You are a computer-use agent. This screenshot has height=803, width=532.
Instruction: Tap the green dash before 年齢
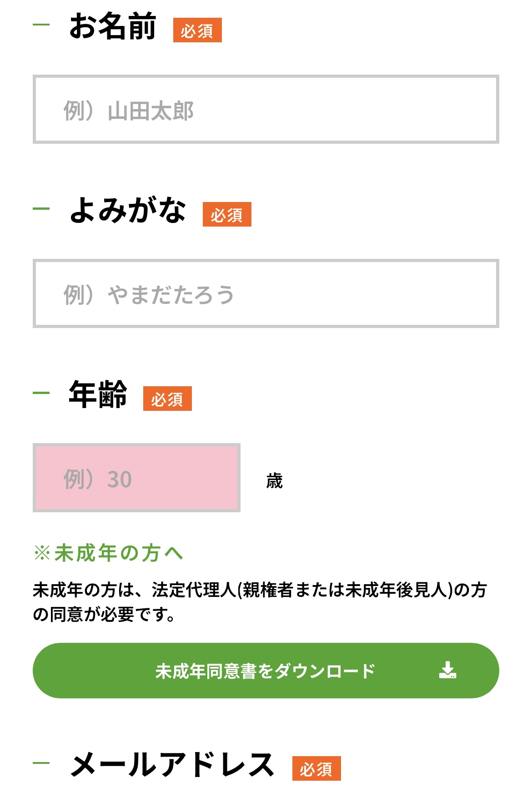pos(41,393)
